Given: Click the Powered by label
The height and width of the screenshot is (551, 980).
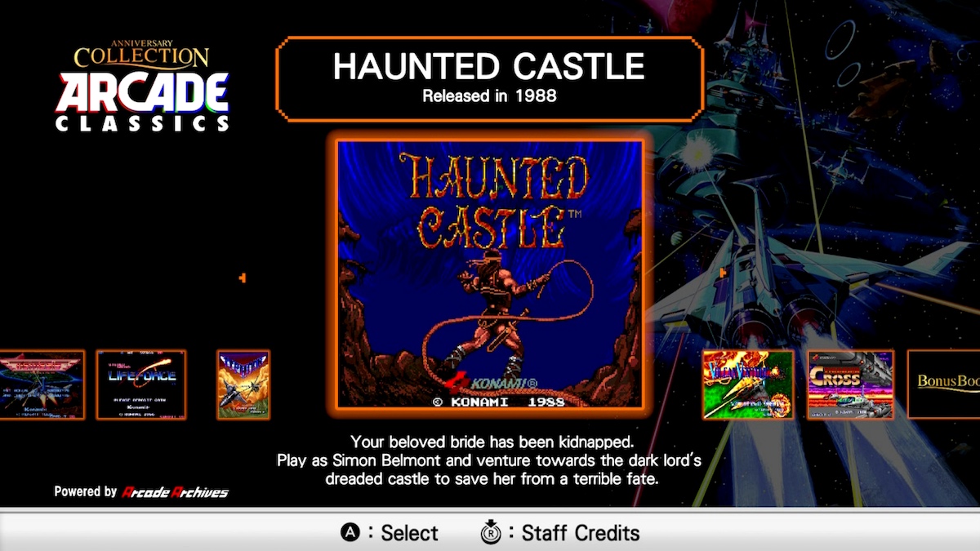Looking at the screenshot, I should click(x=85, y=492).
